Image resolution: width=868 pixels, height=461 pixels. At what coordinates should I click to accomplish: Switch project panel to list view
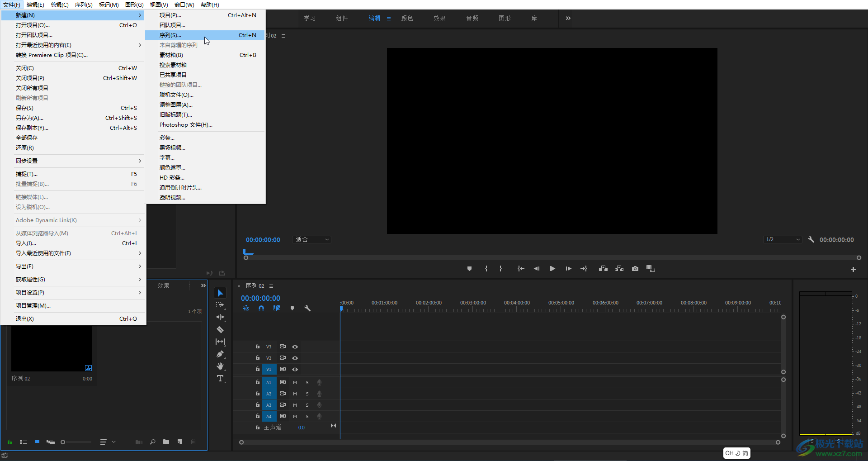tap(24, 442)
